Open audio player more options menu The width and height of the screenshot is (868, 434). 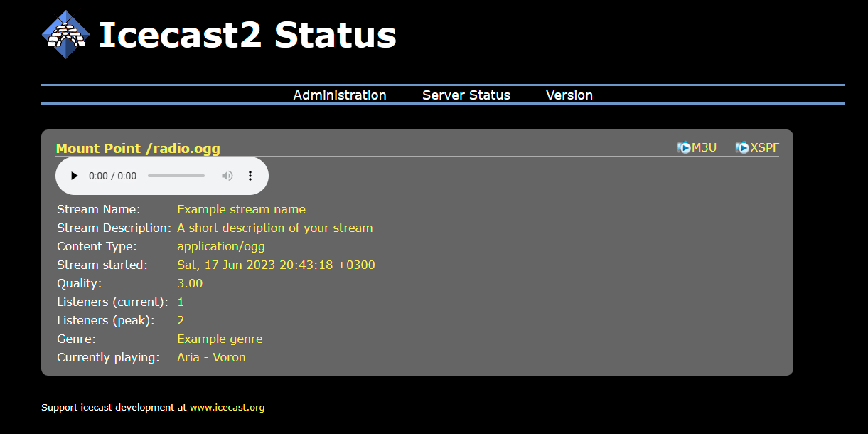pos(250,176)
